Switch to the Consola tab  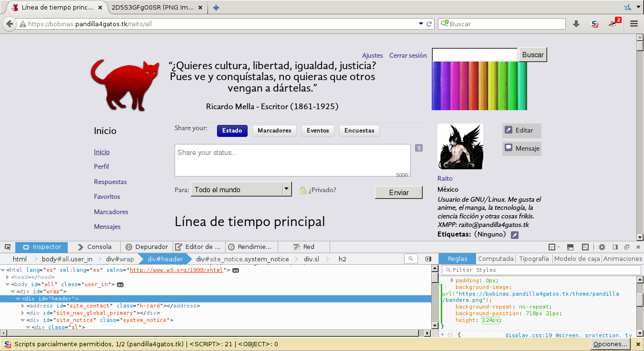(x=94, y=247)
